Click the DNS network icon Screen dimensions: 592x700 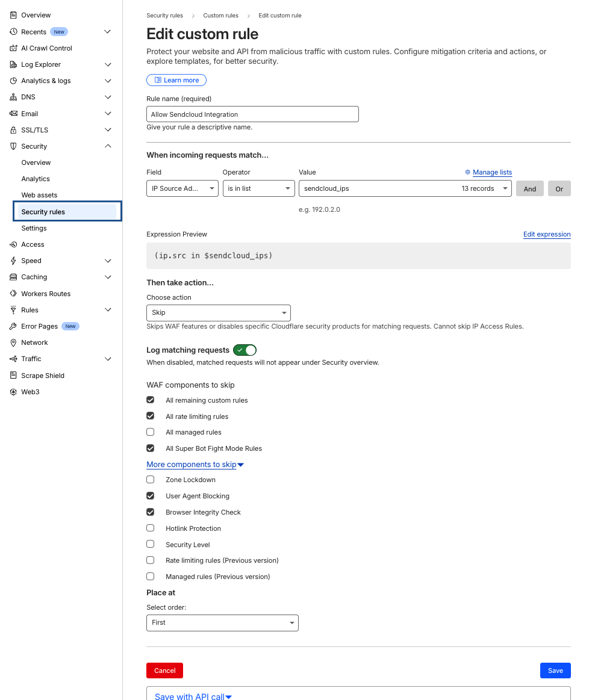tap(13, 97)
